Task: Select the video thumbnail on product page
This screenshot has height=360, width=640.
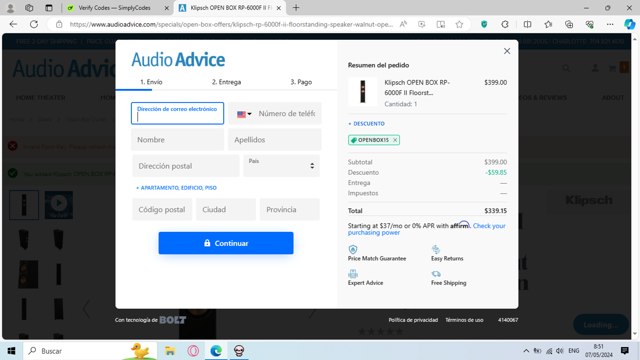Action: pos(59,205)
